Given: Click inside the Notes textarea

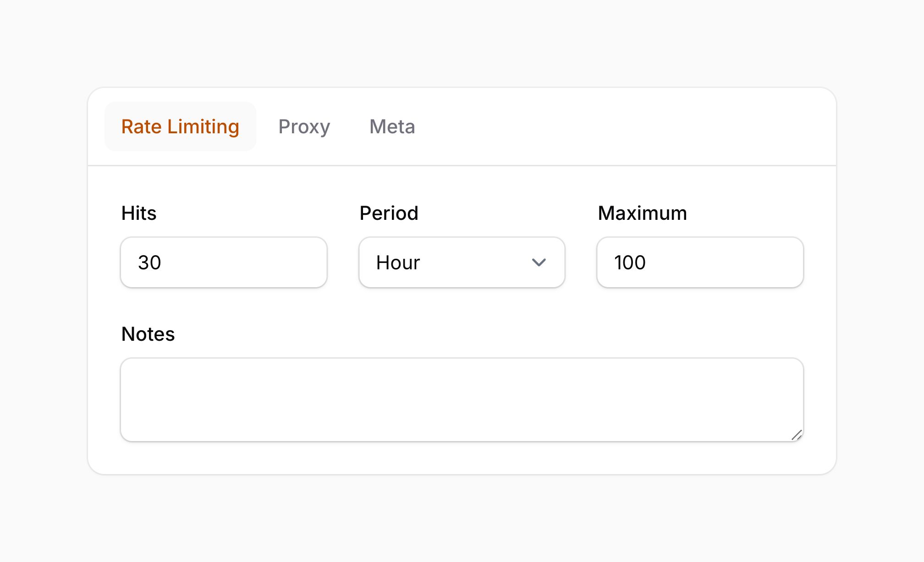Looking at the screenshot, I should pyautogui.click(x=462, y=399).
